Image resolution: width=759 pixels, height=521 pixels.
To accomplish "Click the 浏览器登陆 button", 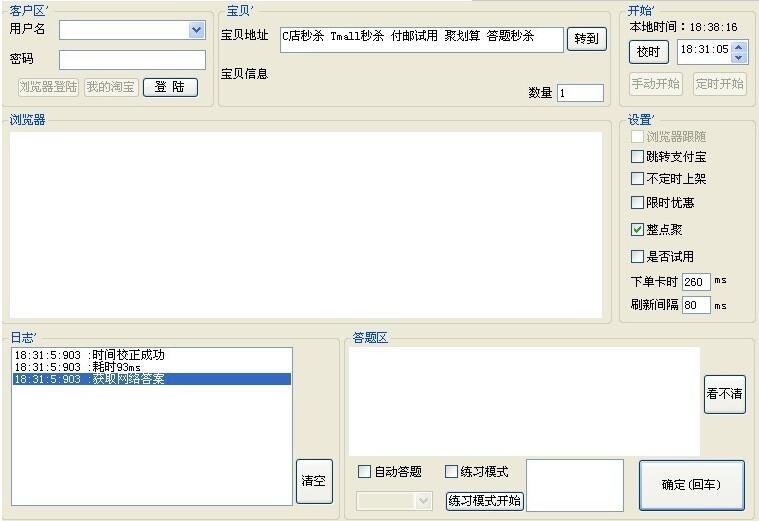I will click(x=48, y=87).
